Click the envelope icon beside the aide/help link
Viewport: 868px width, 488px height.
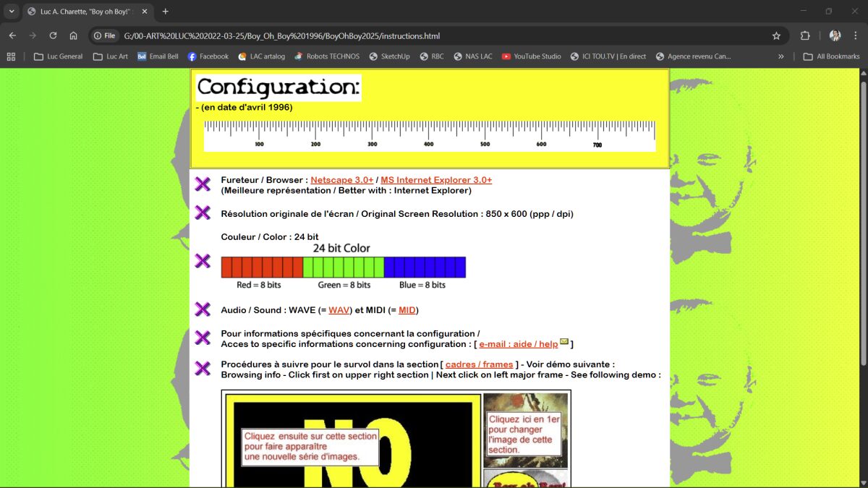(x=563, y=341)
